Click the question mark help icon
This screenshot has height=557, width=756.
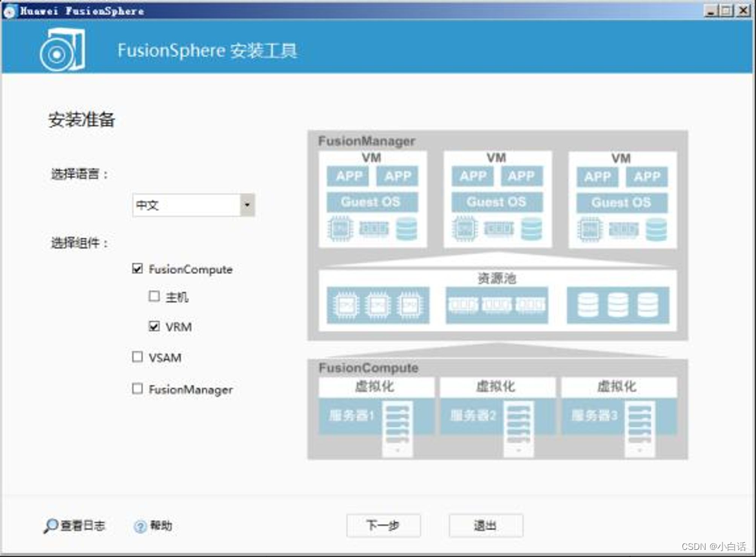140,526
